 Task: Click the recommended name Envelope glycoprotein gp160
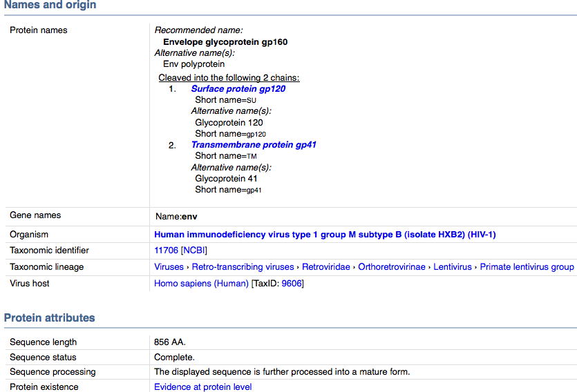click(225, 42)
